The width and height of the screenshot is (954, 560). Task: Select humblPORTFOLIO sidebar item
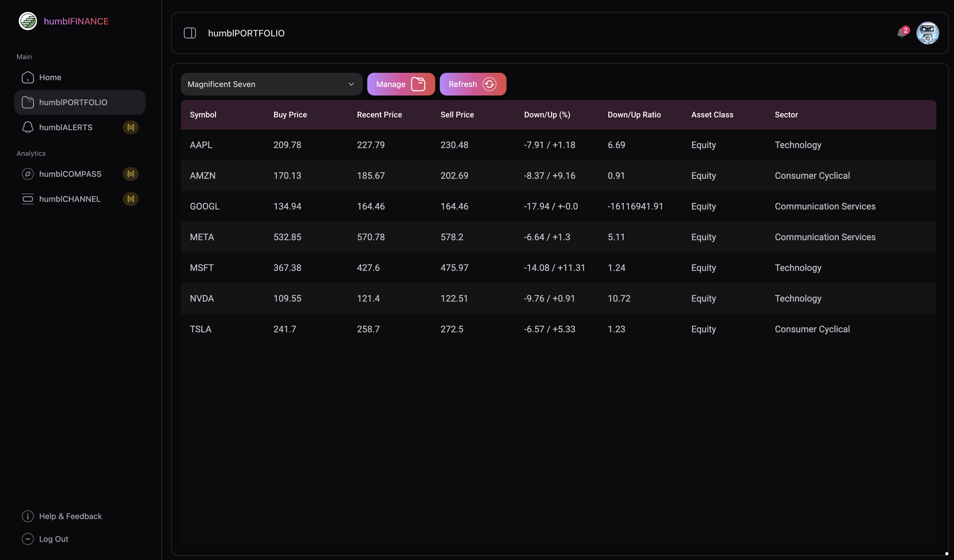tap(80, 102)
